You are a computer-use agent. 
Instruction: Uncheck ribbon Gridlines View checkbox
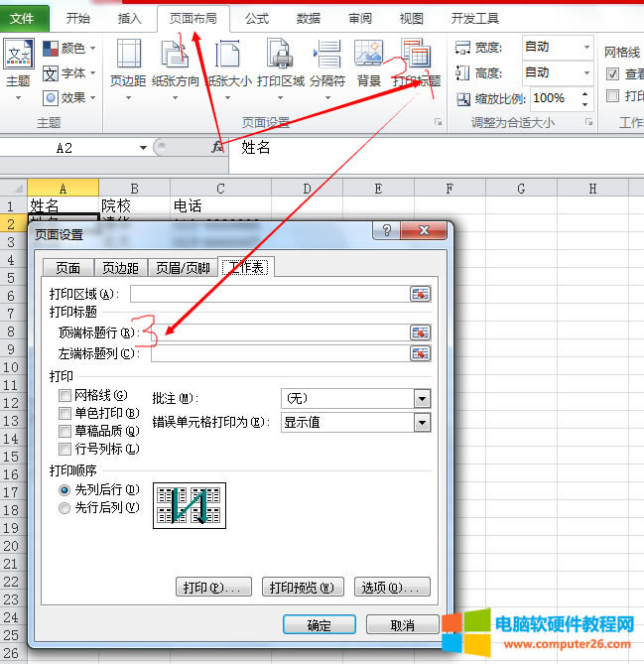click(612, 73)
